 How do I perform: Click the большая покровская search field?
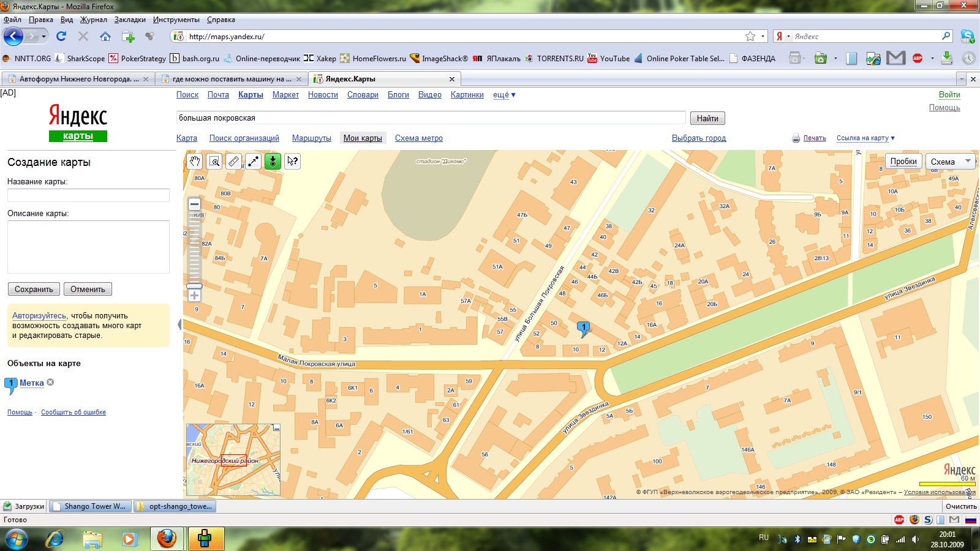[x=431, y=118]
